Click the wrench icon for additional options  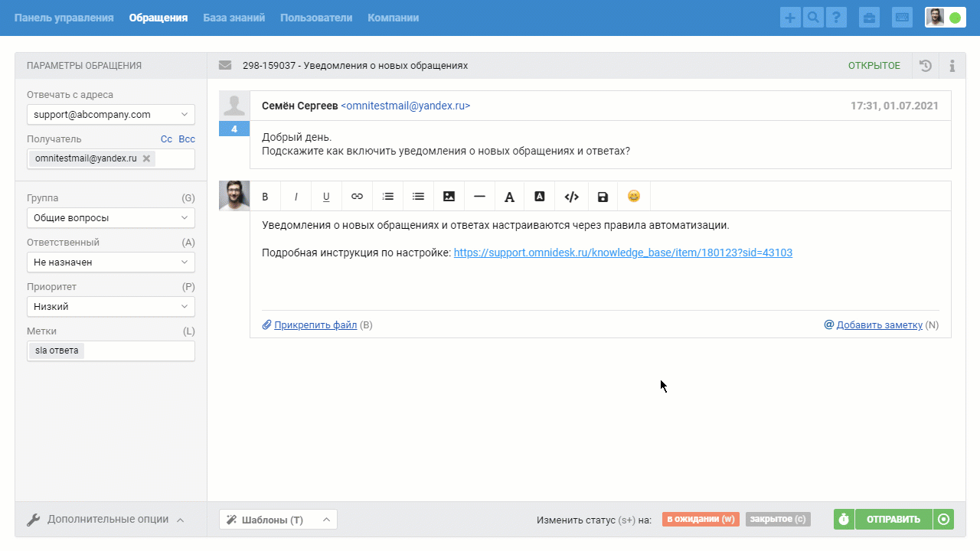tap(33, 520)
